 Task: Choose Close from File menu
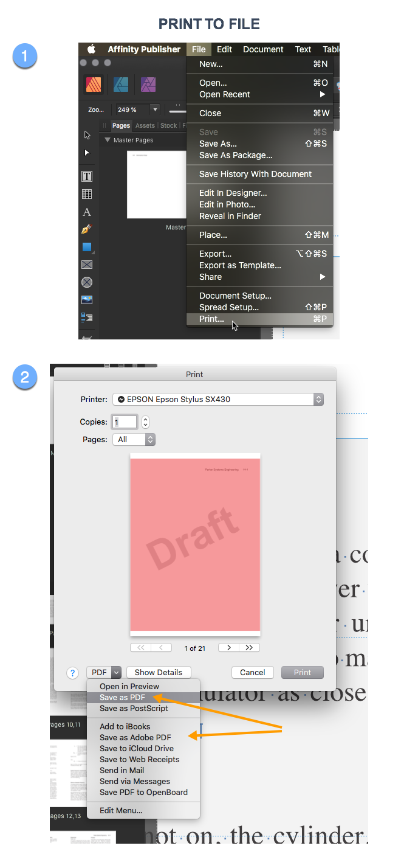[x=260, y=113]
